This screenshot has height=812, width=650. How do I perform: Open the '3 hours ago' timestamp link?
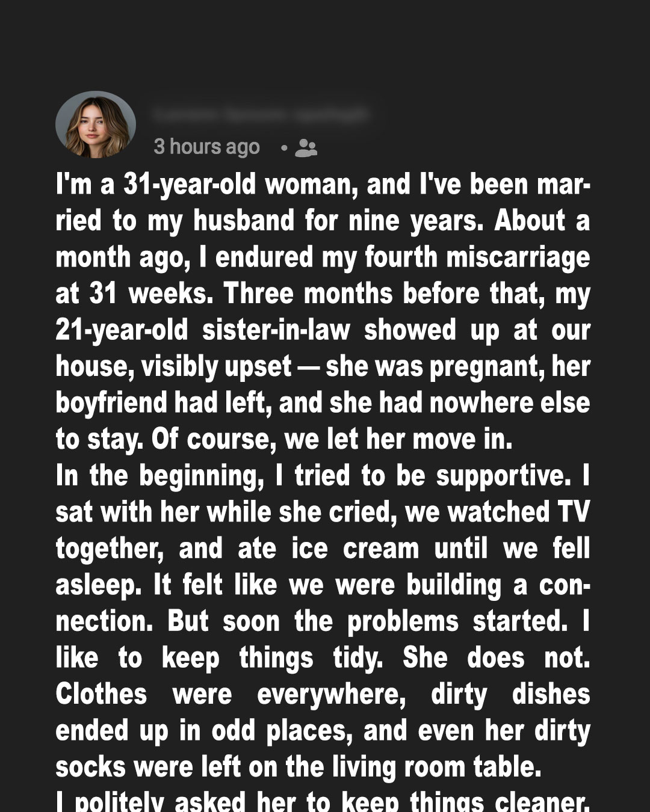[x=206, y=147]
